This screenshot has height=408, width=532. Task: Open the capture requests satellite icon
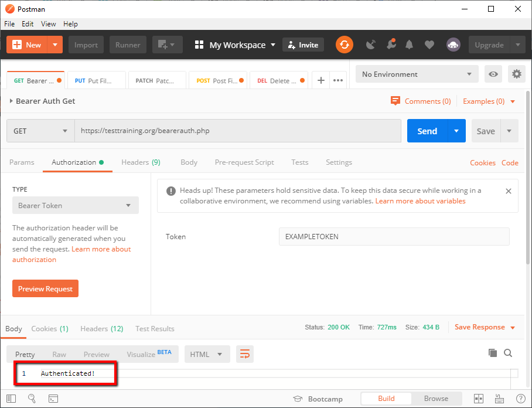click(371, 45)
